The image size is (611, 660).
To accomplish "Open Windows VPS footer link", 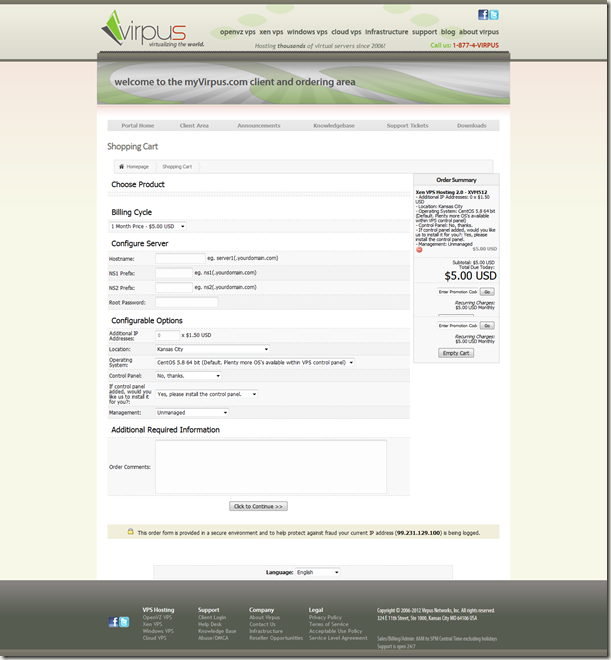I will click(158, 631).
